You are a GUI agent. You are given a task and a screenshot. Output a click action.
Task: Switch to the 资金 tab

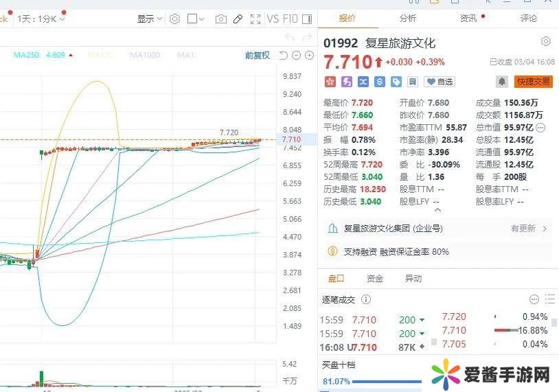point(374,279)
